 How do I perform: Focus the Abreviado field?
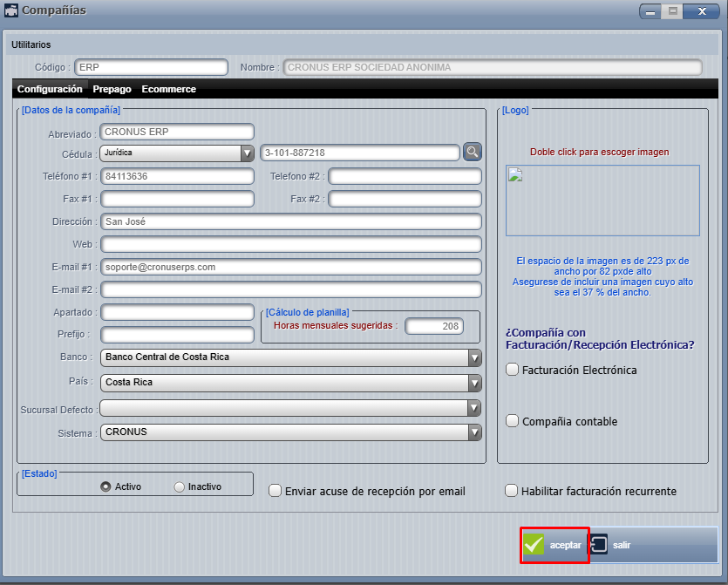click(177, 132)
